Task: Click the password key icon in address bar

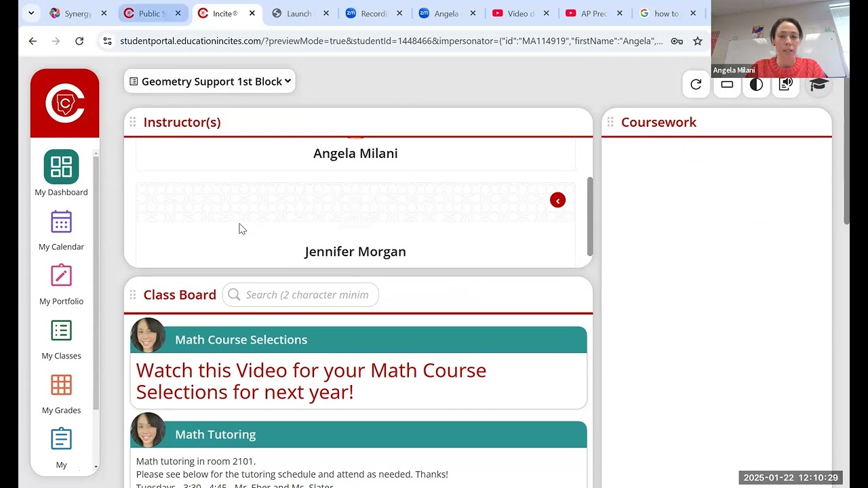Action: [x=677, y=41]
